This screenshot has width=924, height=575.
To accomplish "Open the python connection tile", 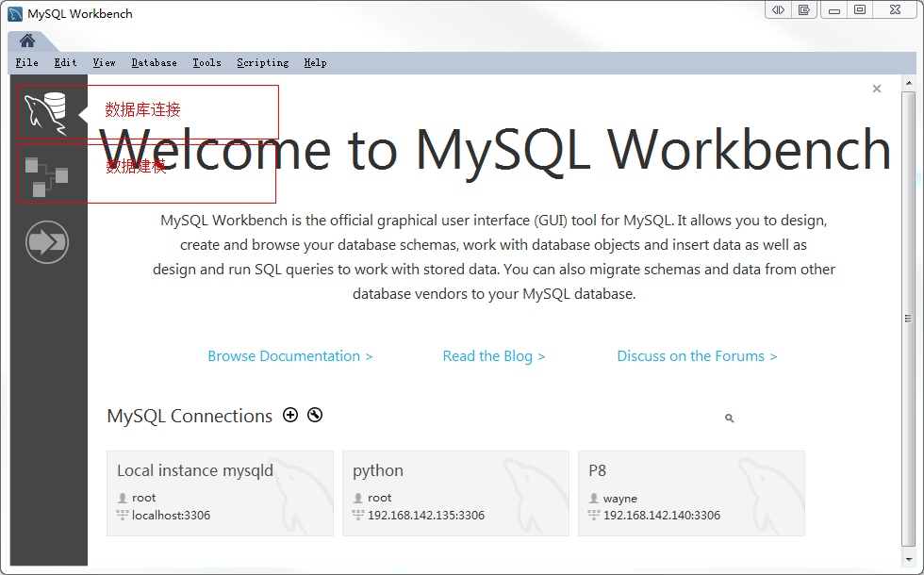I will click(x=455, y=494).
